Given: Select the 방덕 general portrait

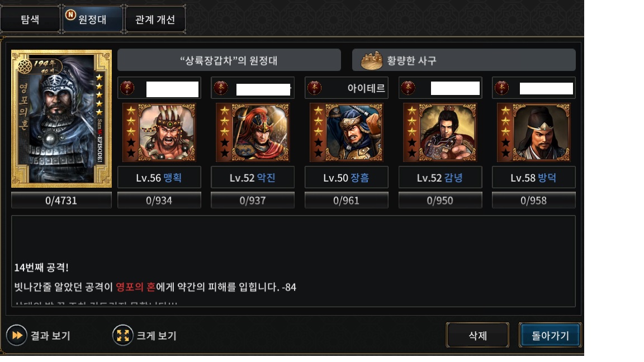Looking at the screenshot, I should [x=534, y=132].
